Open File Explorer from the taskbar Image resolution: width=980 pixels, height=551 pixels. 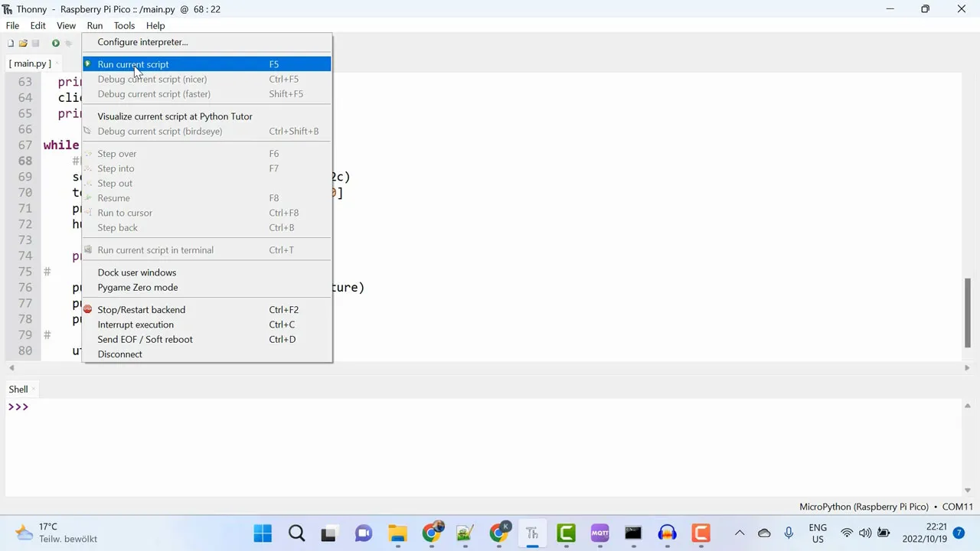tap(397, 533)
